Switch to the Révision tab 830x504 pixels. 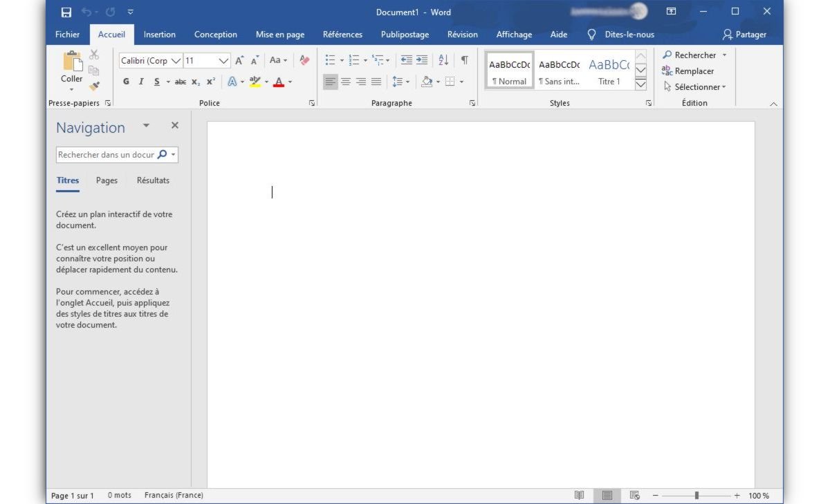pos(463,35)
